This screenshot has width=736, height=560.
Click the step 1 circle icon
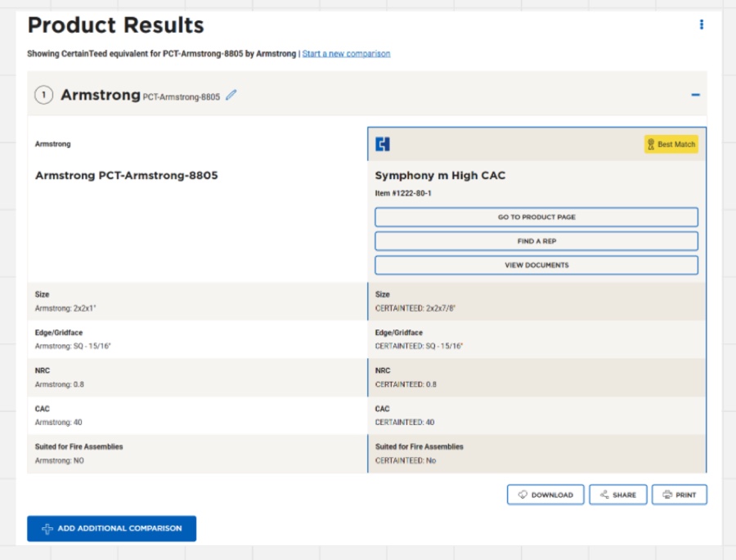[x=43, y=95]
